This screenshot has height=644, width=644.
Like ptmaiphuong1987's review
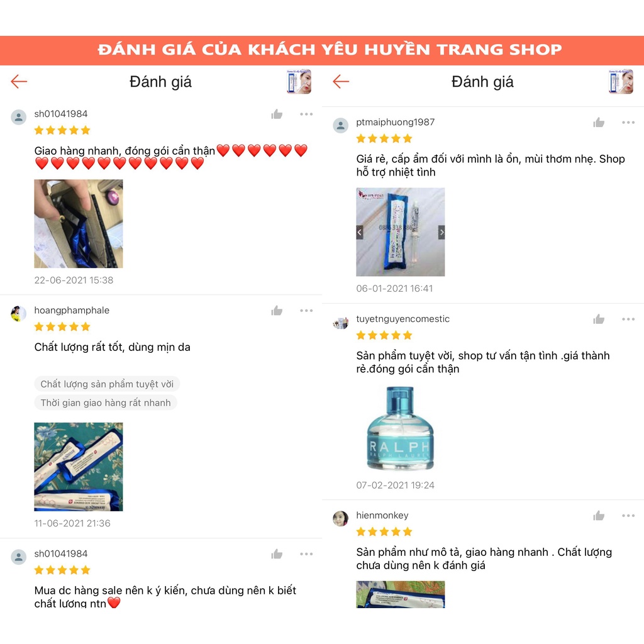click(599, 123)
